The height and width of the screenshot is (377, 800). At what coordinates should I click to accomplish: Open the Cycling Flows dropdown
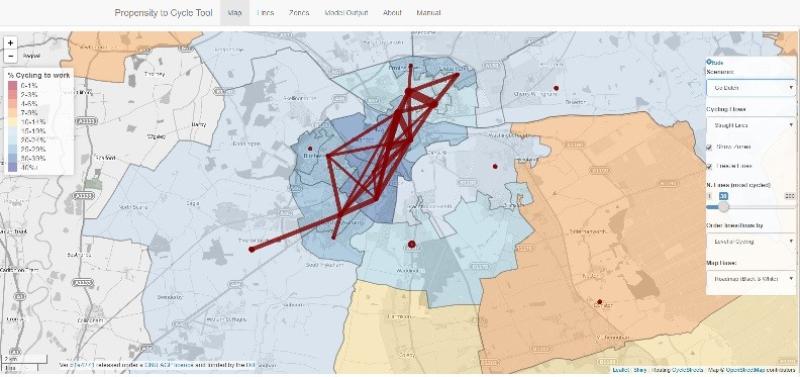(x=751, y=125)
